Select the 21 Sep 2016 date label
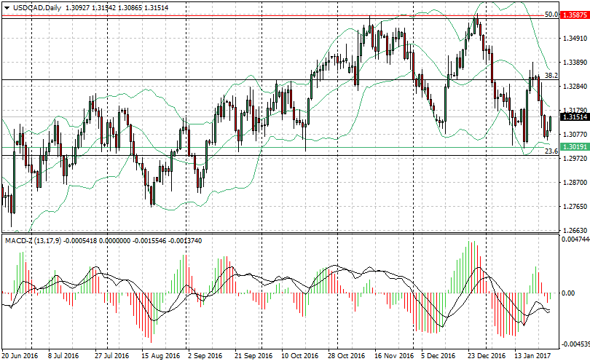Viewport: 590px width, 364px height. [x=253, y=356]
